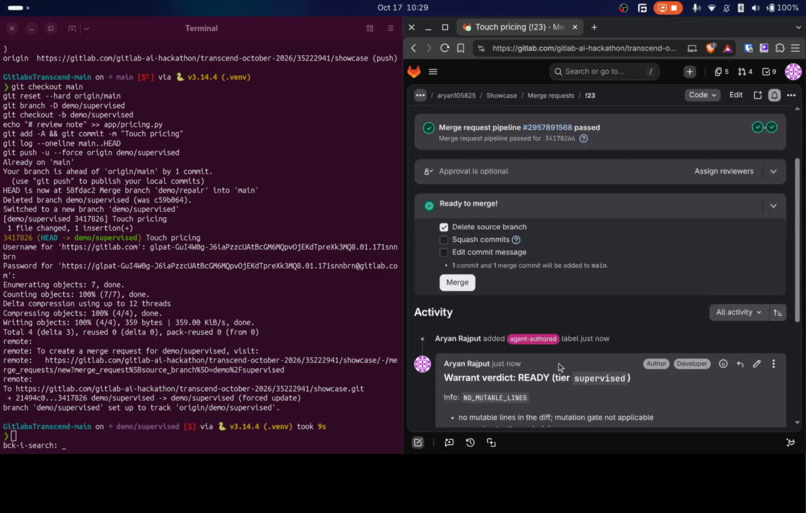Image resolution: width=806 pixels, height=513 pixels.
Task: Reload the browser page
Action: click(x=445, y=48)
